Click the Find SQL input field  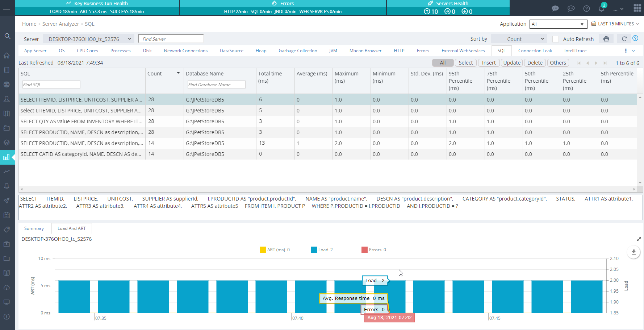coord(51,84)
